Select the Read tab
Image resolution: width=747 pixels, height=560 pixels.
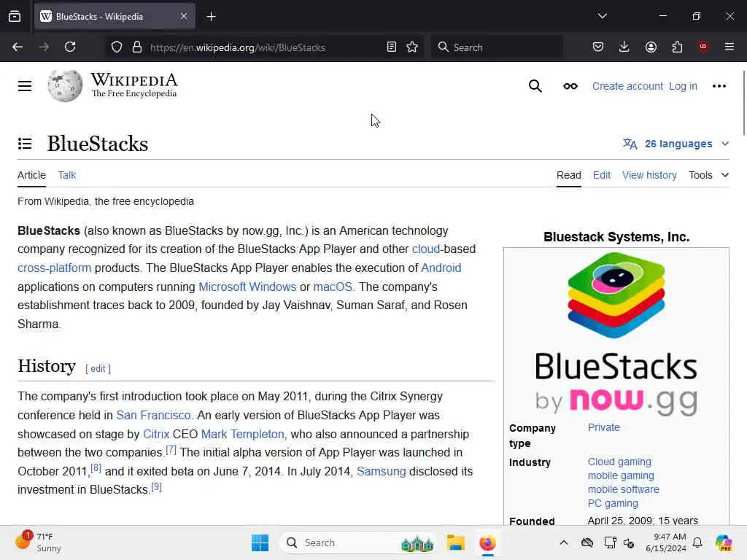(x=569, y=175)
